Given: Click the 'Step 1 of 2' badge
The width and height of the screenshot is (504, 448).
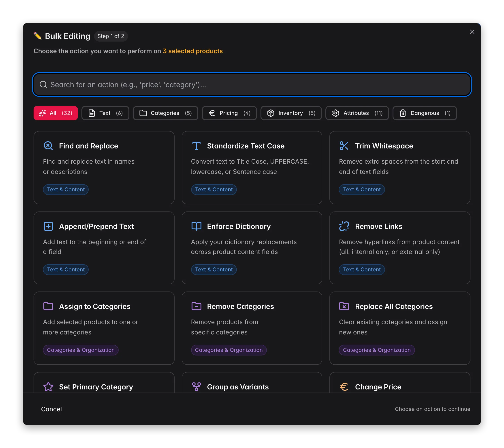Looking at the screenshot, I should point(111,36).
